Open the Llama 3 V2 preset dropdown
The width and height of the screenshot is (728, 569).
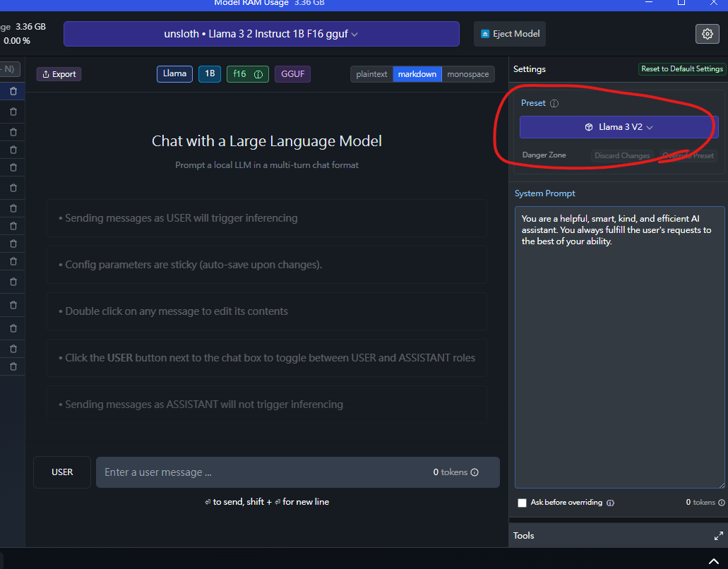[x=619, y=127]
